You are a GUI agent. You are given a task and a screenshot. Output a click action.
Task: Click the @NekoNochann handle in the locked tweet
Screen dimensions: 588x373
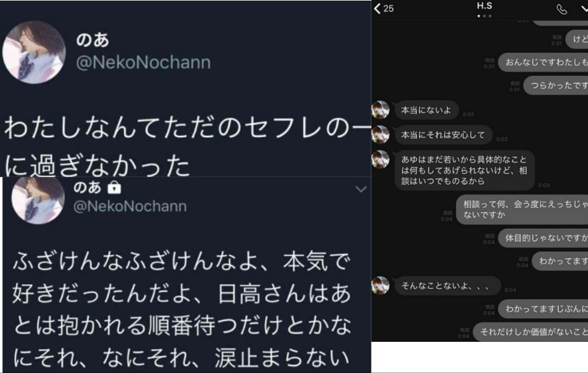[x=131, y=206]
